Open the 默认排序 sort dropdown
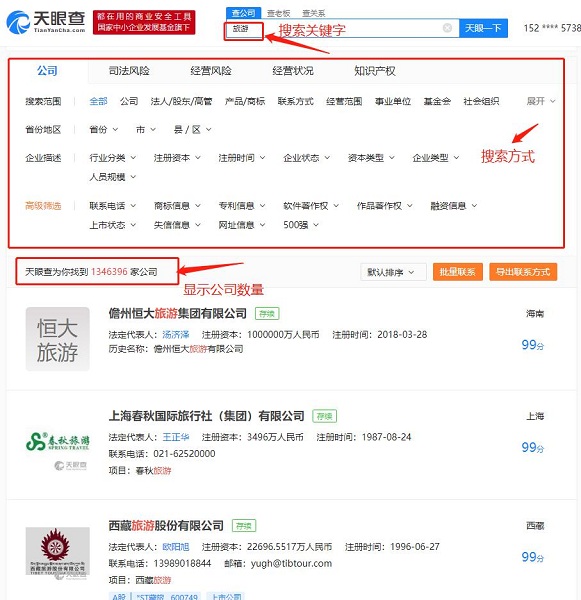Screen dimensions: 581x600 (x=393, y=272)
